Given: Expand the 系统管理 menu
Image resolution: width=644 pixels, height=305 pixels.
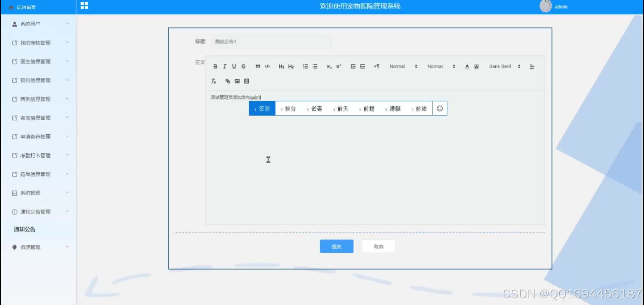Looking at the screenshot, I should [38, 193].
